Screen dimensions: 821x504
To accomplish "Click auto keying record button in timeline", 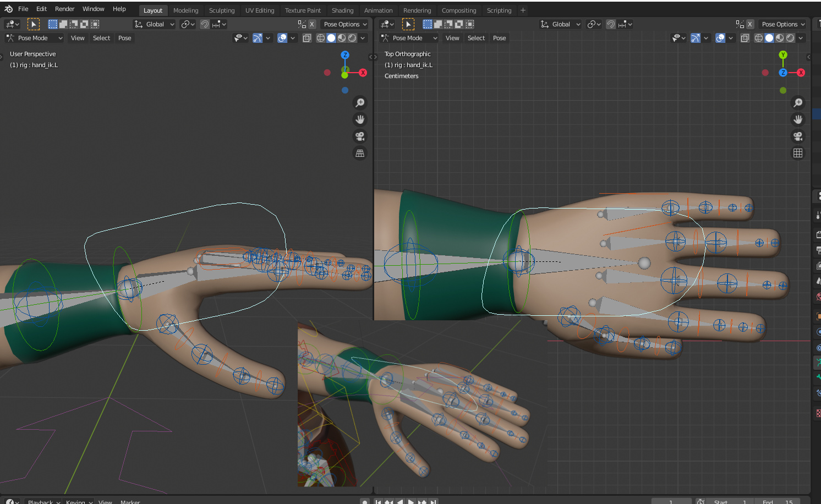I will pyautogui.click(x=364, y=502).
